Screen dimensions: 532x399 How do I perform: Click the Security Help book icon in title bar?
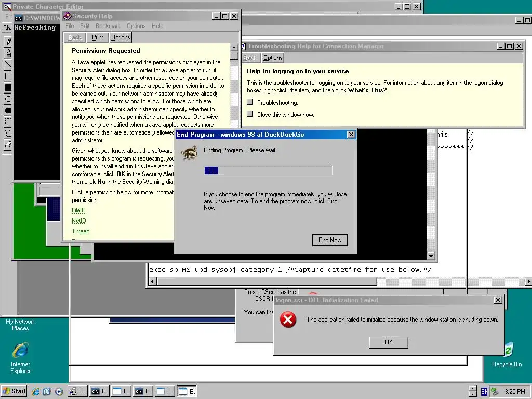tap(67, 16)
